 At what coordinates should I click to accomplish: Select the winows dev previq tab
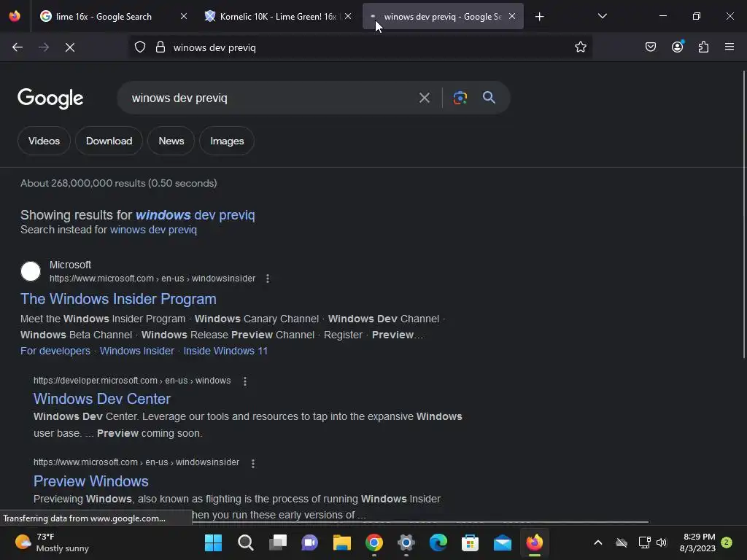[x=442, y=17]
